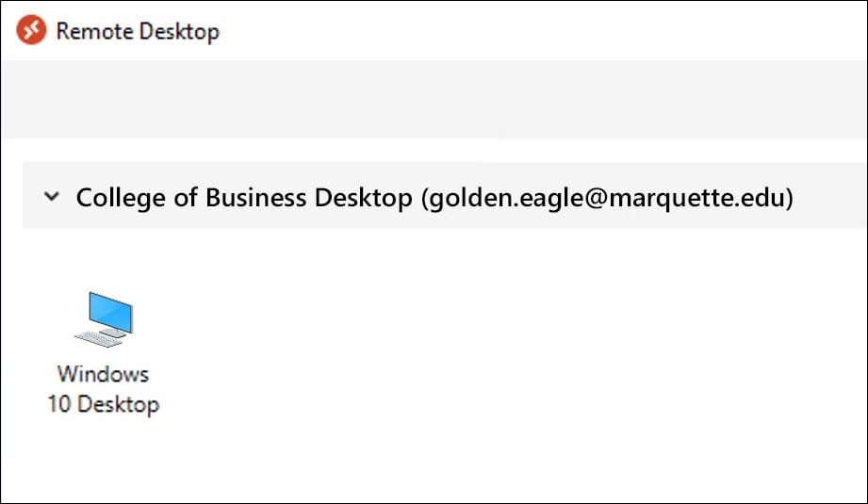Click the red Remote Desktop app logo
The width and height of the screenshot is (868, 504).
click(x=31, y=30)
